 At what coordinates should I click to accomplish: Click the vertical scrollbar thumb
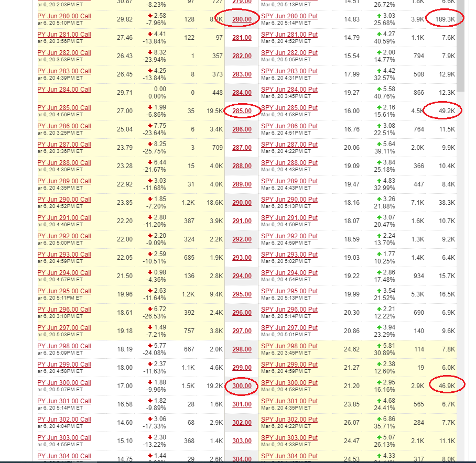460,46
